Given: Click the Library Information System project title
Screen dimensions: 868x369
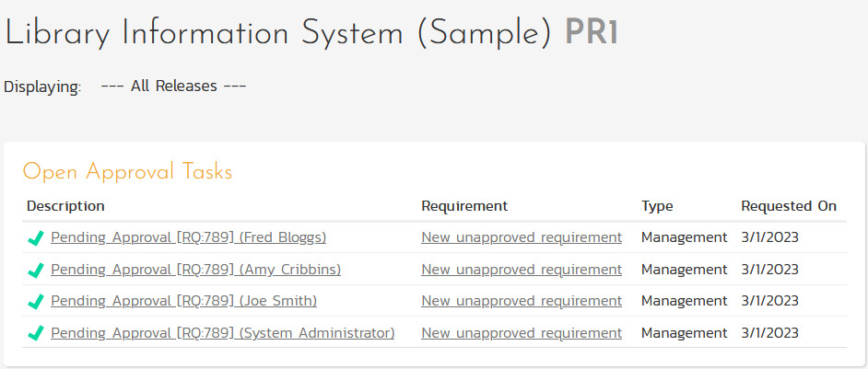Looking at the screenshot, I should 278,34.
